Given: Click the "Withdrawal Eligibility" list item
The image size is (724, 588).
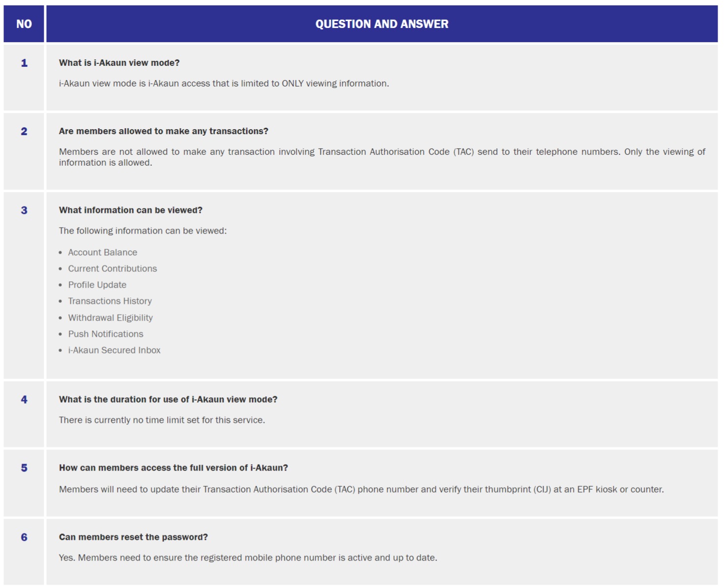Looking at the screenshot, I should point(110,318).
